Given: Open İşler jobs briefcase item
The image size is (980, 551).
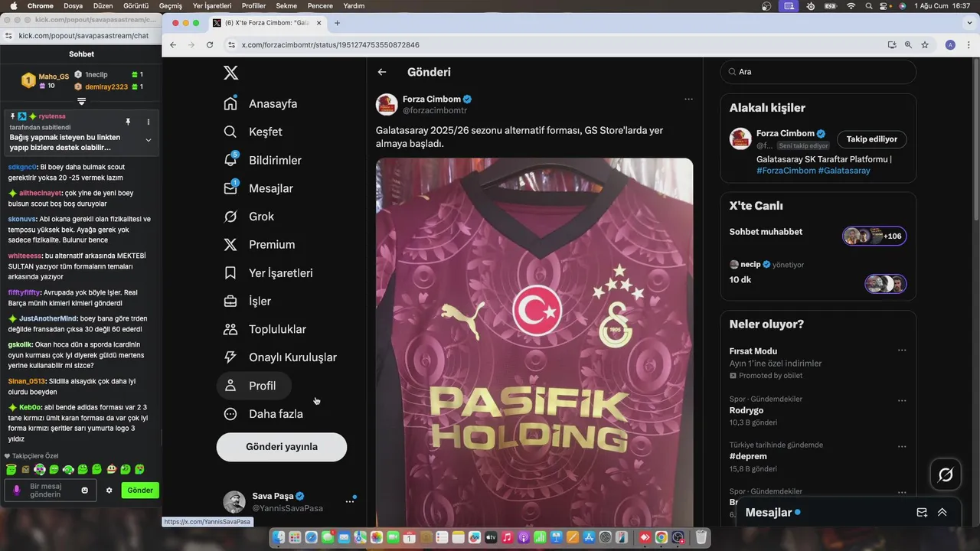Looking at the screenshot, I should pyautogui.click(x=247, y=301).
